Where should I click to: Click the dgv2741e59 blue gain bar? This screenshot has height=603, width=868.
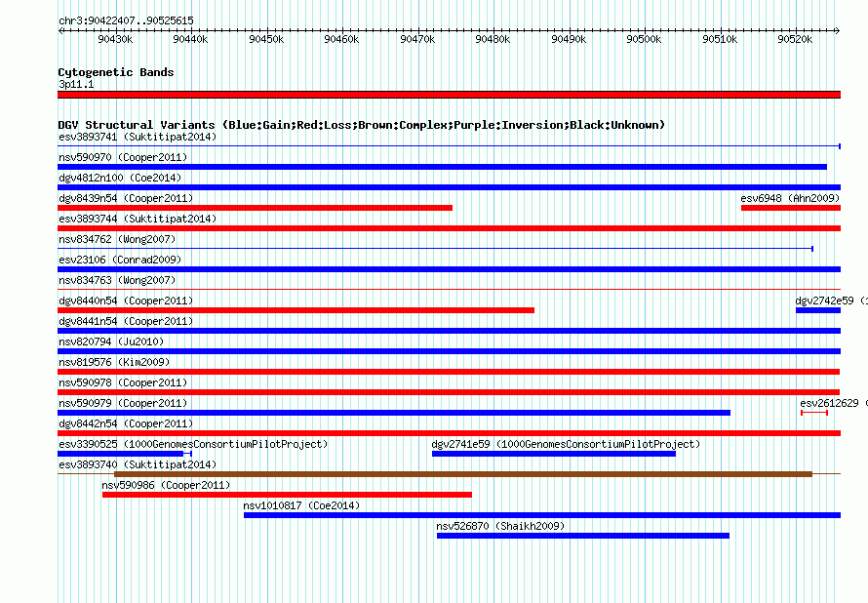pos(554,454)
